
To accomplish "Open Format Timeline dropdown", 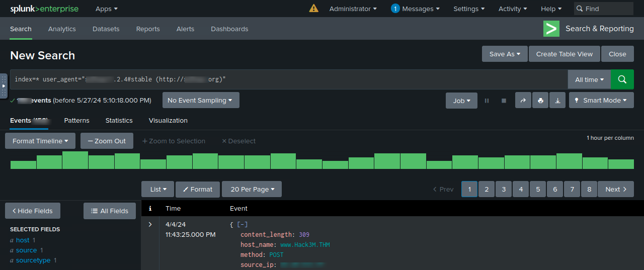I will 40,141.
